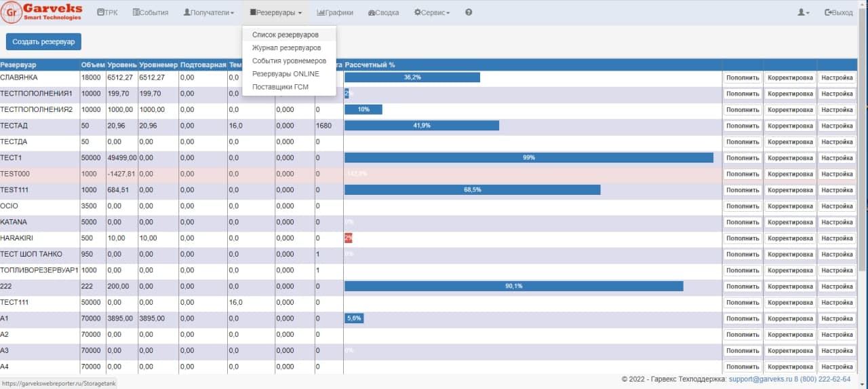
Task: Expand the Получатели dropdown menu
Action: click(209, 13)
